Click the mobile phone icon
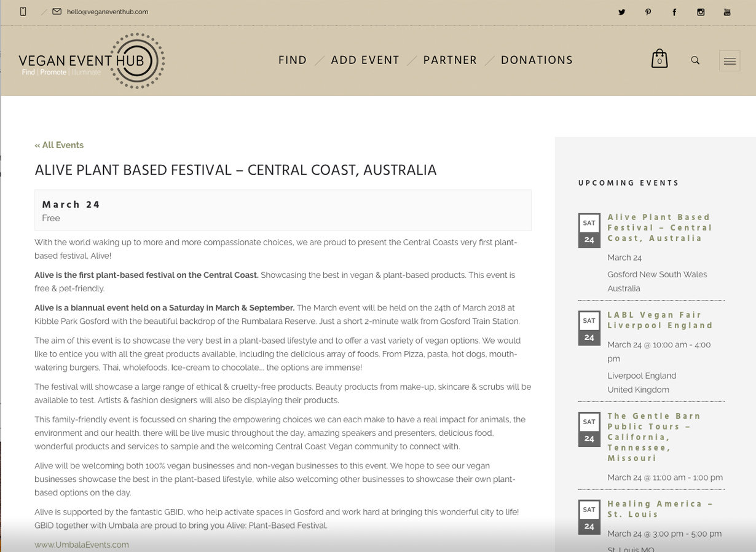Viewport: 756px width, 552px height. tap(23, 12)
